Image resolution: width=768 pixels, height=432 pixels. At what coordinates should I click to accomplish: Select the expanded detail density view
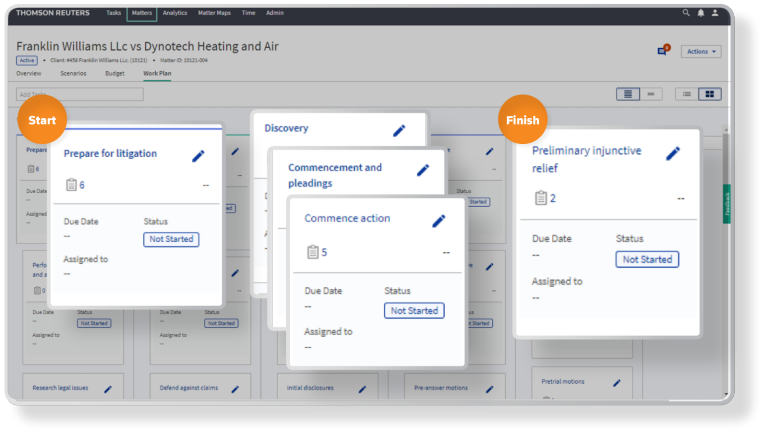pyautogui.click(x=628, y=94)
